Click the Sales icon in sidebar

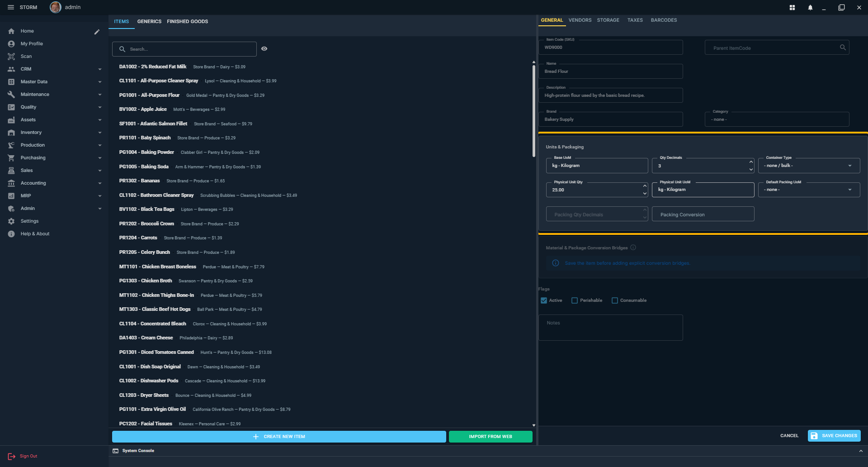[x=11, y=171]
